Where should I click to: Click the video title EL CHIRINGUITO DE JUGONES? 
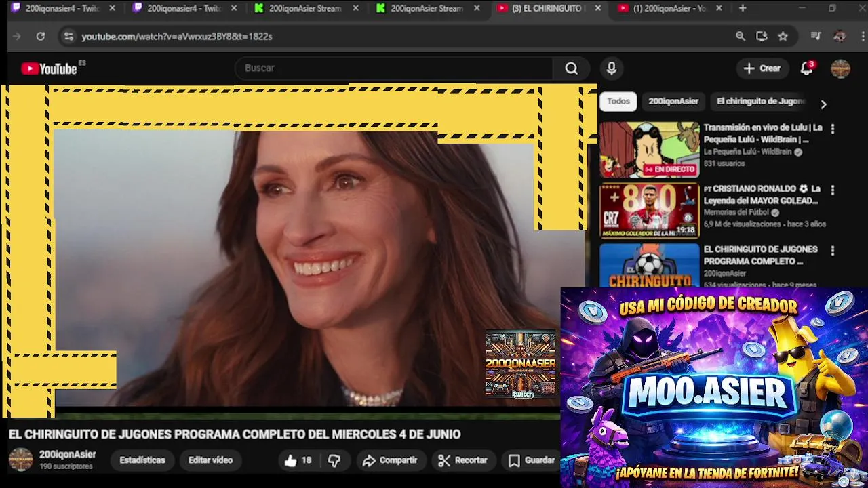click(234, 434)
